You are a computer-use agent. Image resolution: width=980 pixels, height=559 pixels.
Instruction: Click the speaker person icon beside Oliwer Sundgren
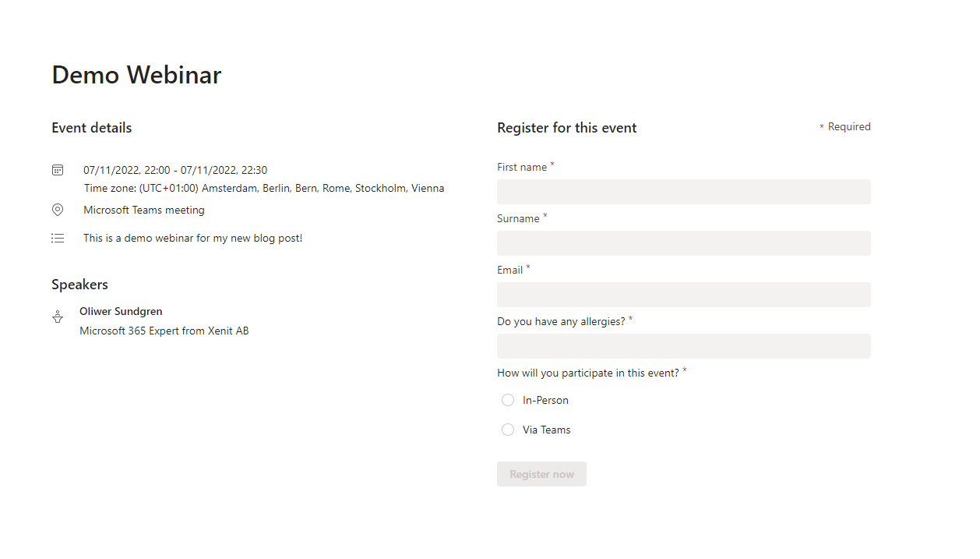[58, 315]
